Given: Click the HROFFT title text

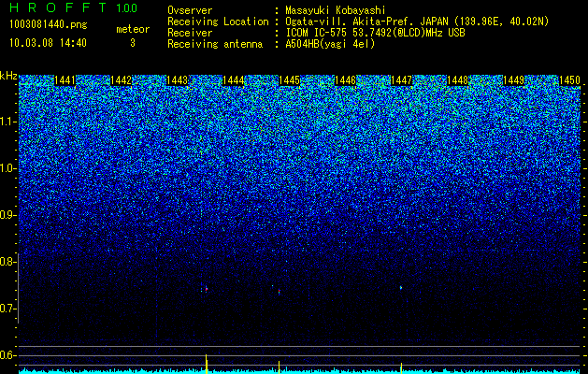Looking at the screenshot, I should (x=58, y=7).
